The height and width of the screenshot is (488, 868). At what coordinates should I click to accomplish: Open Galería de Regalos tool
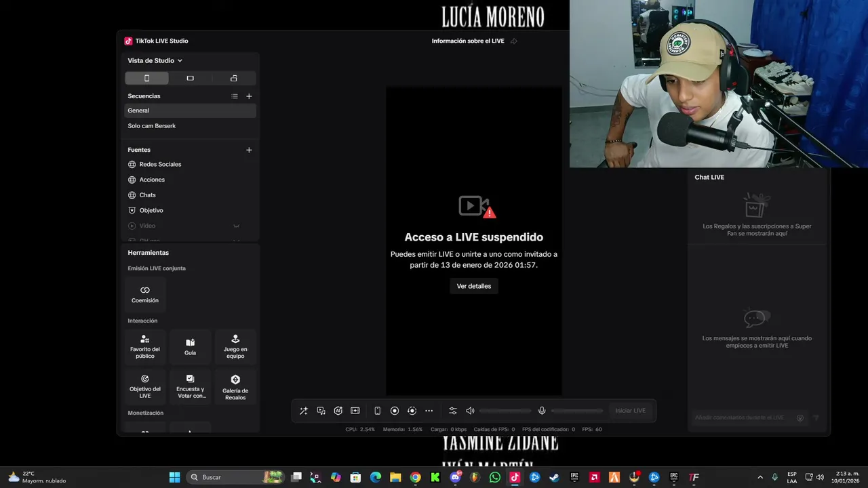[235, 386]
